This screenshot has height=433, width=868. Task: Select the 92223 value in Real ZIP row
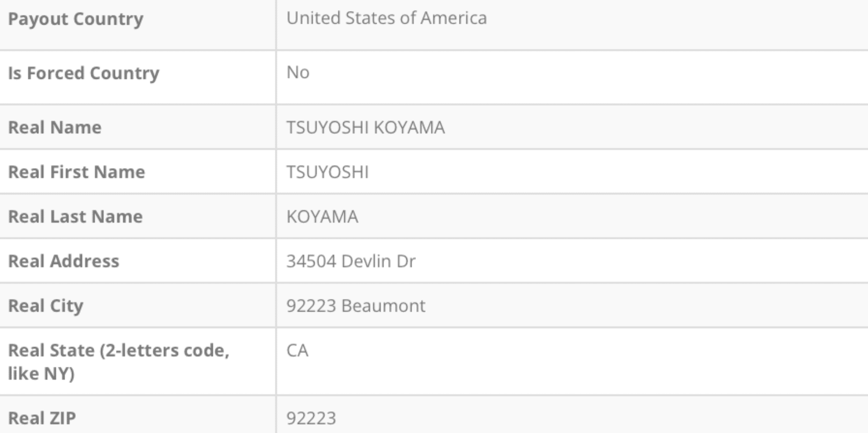(x=311, y=418)
